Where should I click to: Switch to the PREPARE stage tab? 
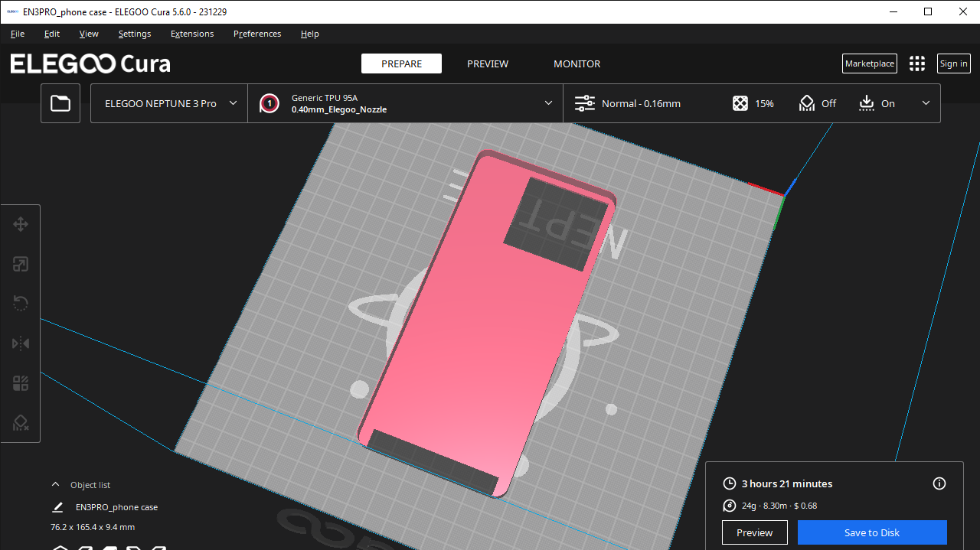(402, 63)
